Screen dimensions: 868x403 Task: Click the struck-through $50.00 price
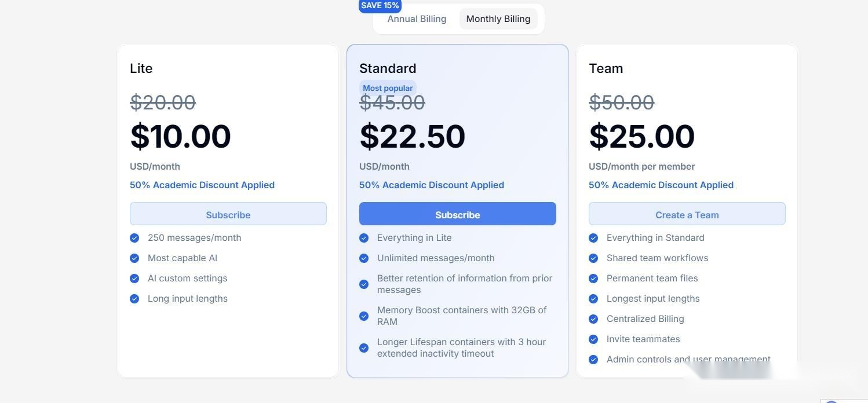622,102
